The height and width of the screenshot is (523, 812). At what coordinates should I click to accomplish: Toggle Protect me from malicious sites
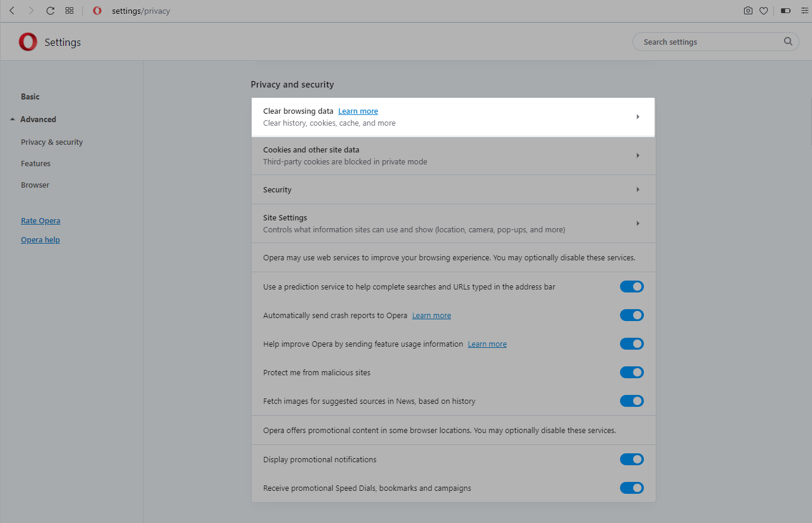(631, 372)
